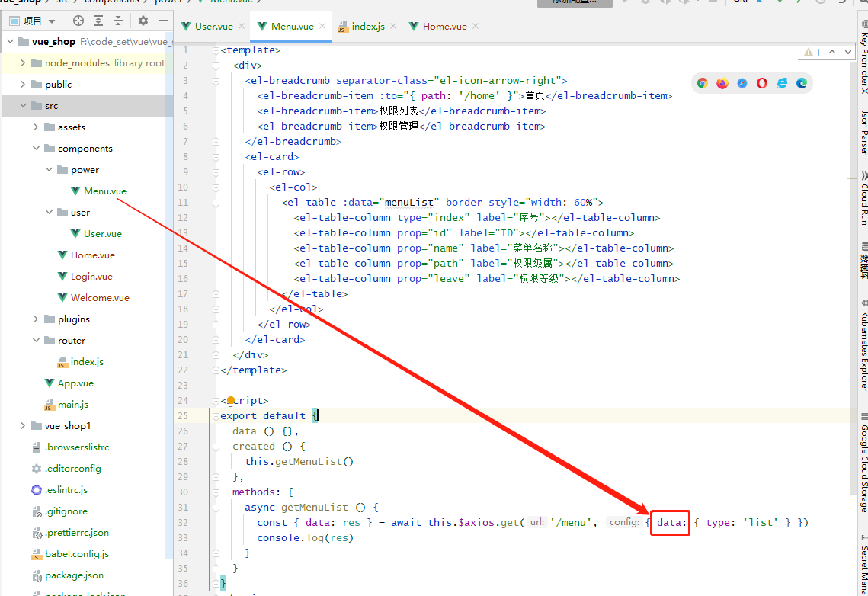Close the Home.vue tab
The height and width of the screenshot is (596, 868).
(x=476, y=26)
